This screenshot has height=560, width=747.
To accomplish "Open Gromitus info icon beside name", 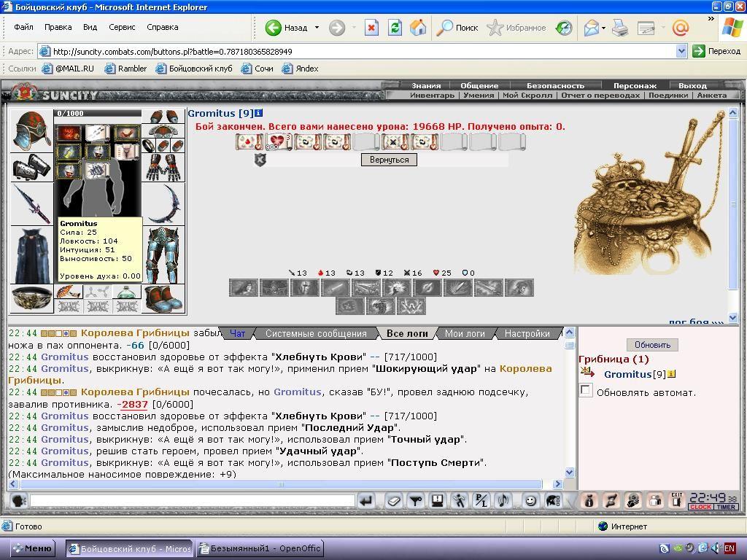I will click(258, 113).
